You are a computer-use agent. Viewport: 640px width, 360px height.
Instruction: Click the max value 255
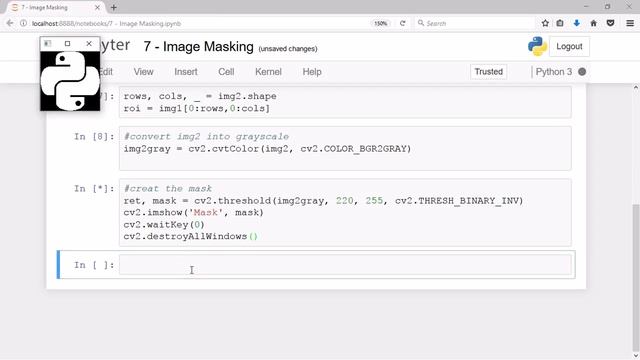tap(374, 201)
